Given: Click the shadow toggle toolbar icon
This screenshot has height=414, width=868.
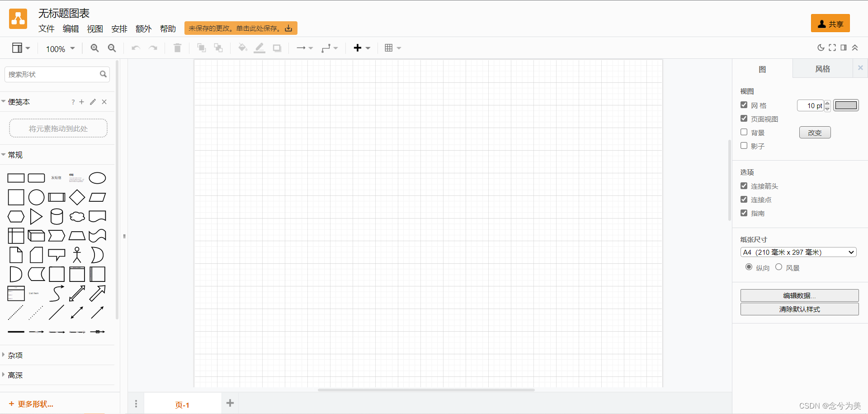Looking at the screenshot, I should pos(277,48).
